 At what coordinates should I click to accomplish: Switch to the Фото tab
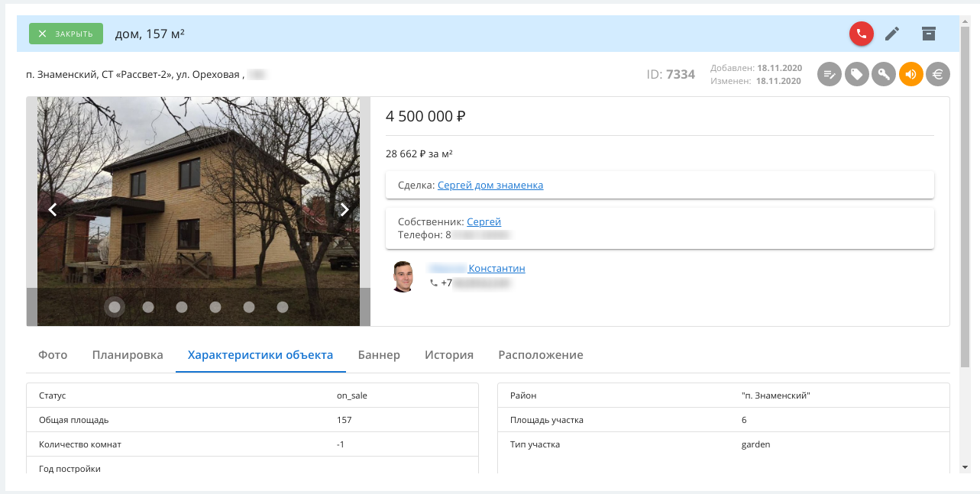click(53, 355)
